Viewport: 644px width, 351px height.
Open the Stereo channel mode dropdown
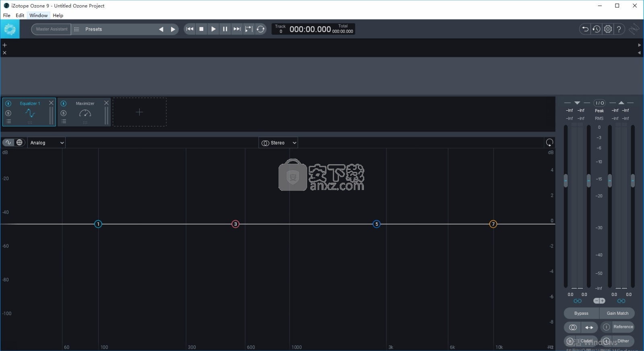(x=279, y=143)
